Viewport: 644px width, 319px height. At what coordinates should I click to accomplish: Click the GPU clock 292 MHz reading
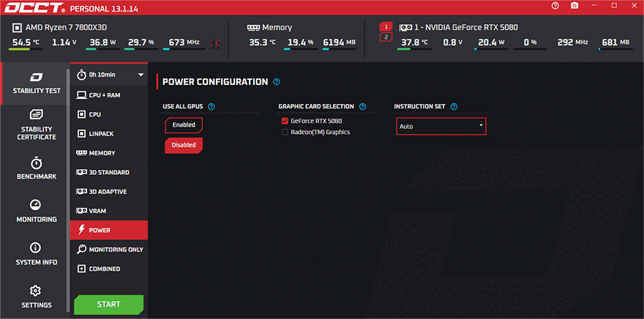pos(572,42)
